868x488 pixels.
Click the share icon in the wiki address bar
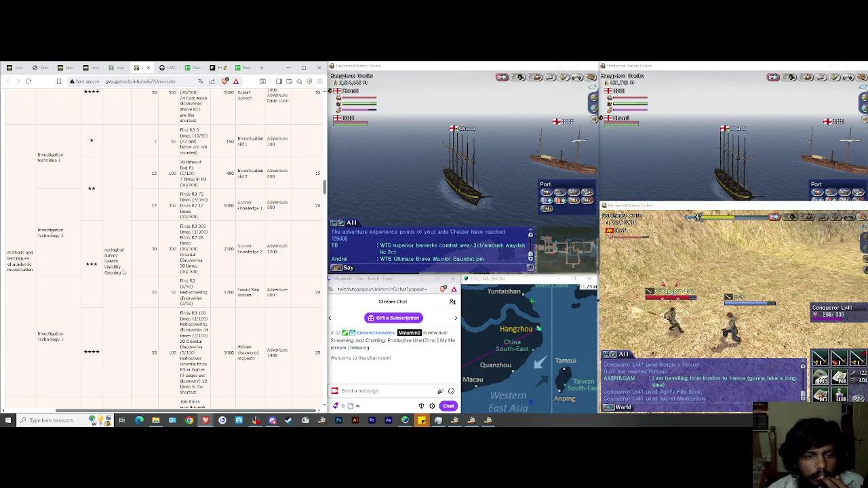212,81
